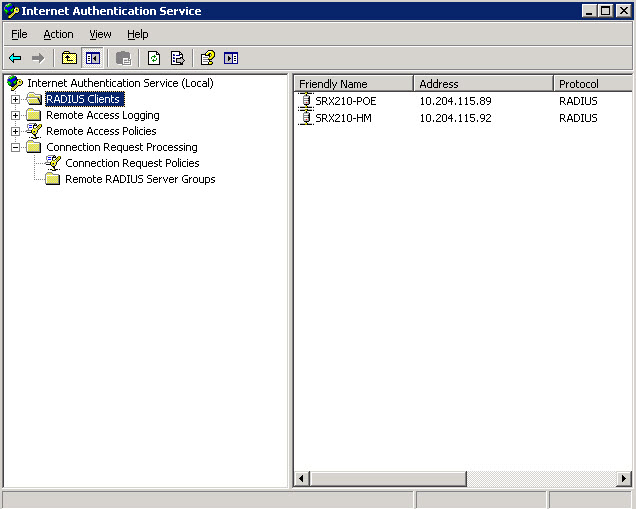Open the Action menu
The image size is (636, 509).
pyautogui.click(x=58, y=34)
